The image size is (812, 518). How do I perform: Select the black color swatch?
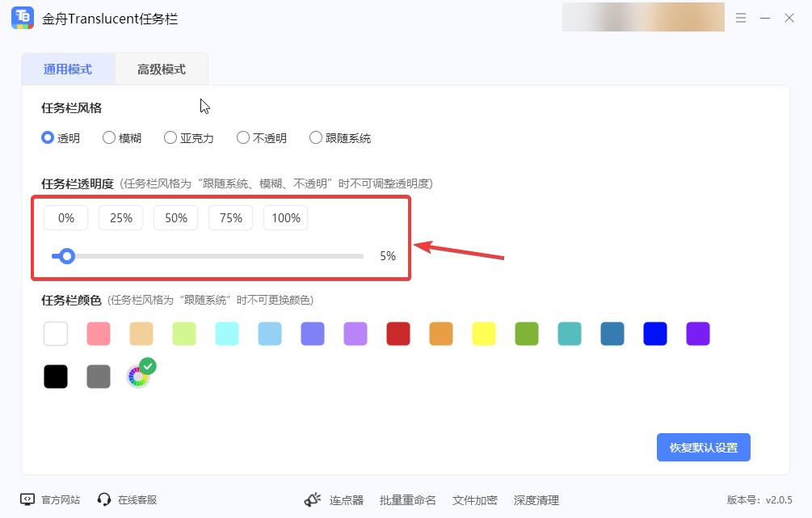55,375
